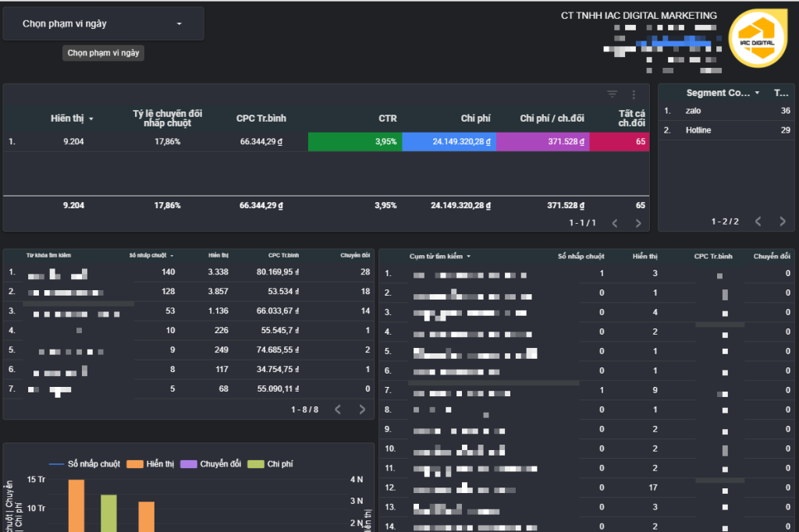The image size is (799, 532).
Task: Click the 'Từ khóa tìm kiếm' column header
Action: pos(48,255)
